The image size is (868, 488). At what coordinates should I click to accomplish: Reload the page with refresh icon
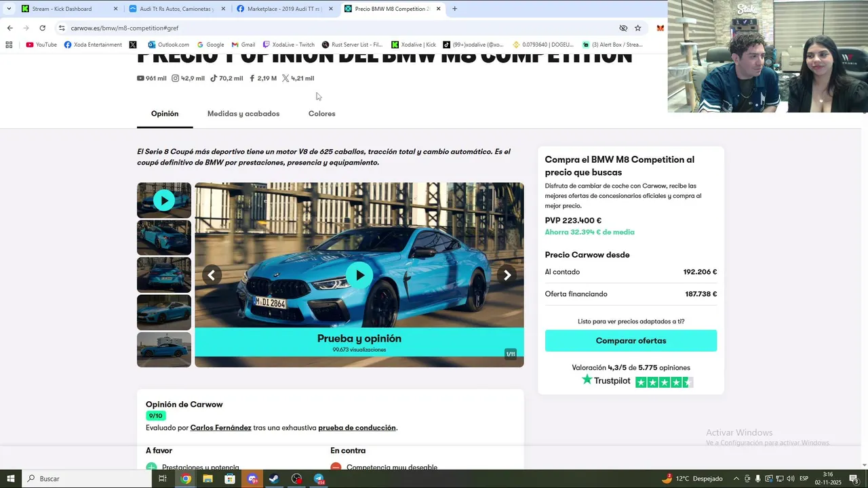(x=42, y=28)
